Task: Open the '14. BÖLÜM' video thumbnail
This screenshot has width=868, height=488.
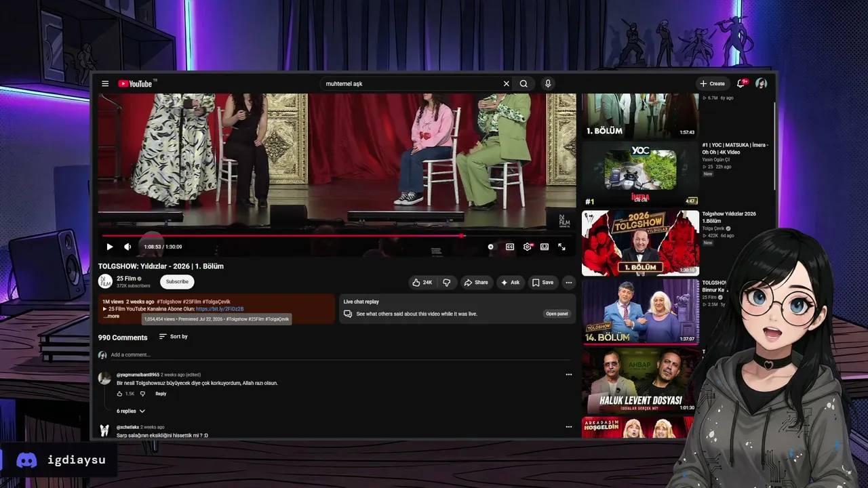Action: click(640, 311)
